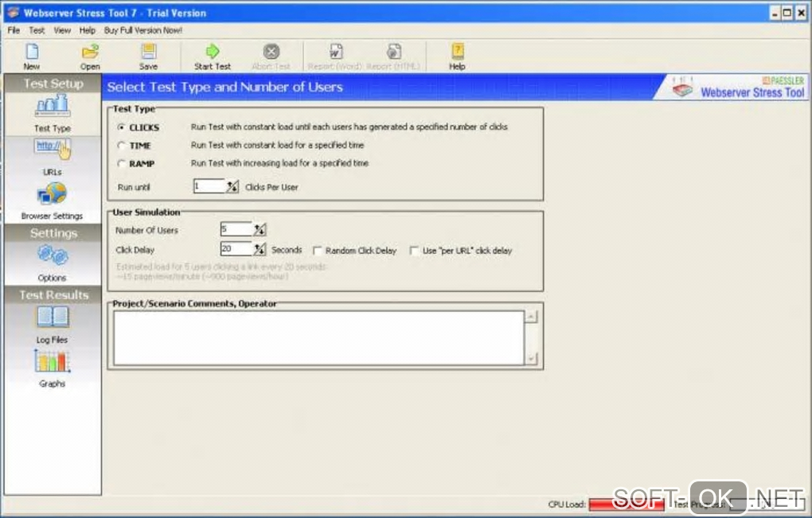Select the TIME test type radio button
This screenshot has width=812, height=518.
[121, 146]
